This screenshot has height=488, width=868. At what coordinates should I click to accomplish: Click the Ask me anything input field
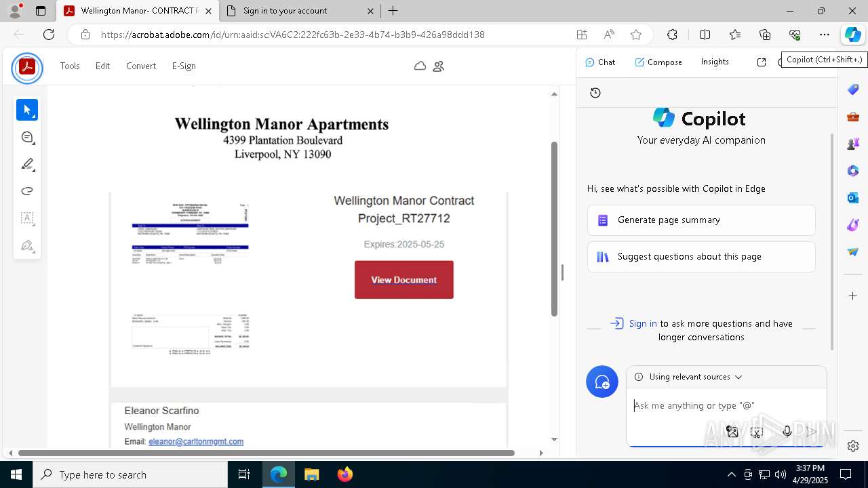click(x=726, y=405)
